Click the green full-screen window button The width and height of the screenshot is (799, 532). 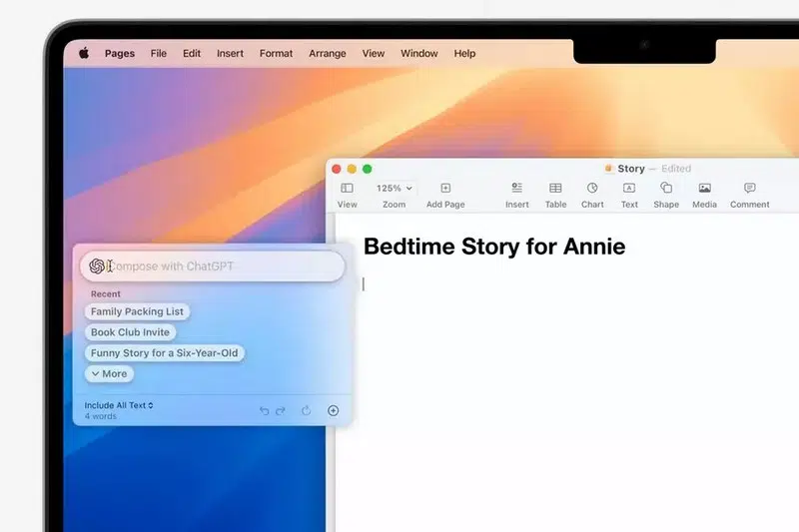coord(367,169)
